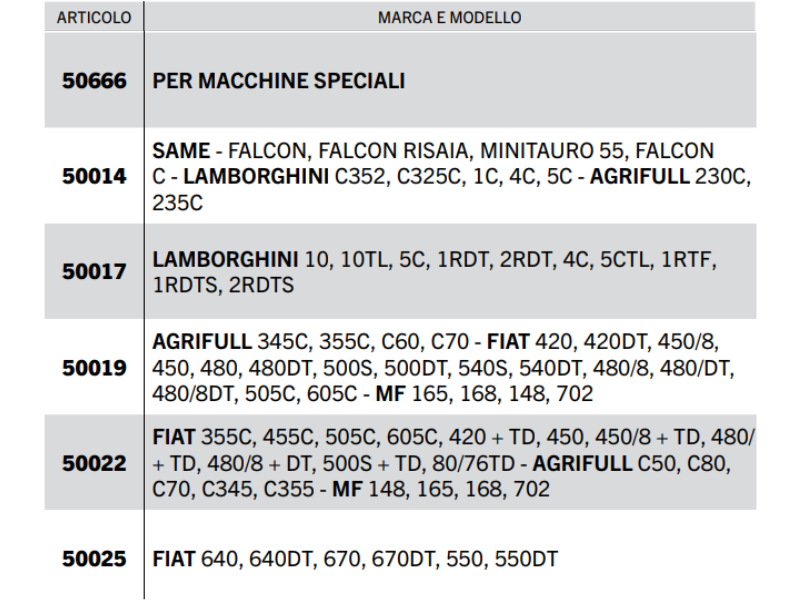Select article number 50019
Image resolution: width=800 pixels, height=600 pixels.
click(94, 368)
